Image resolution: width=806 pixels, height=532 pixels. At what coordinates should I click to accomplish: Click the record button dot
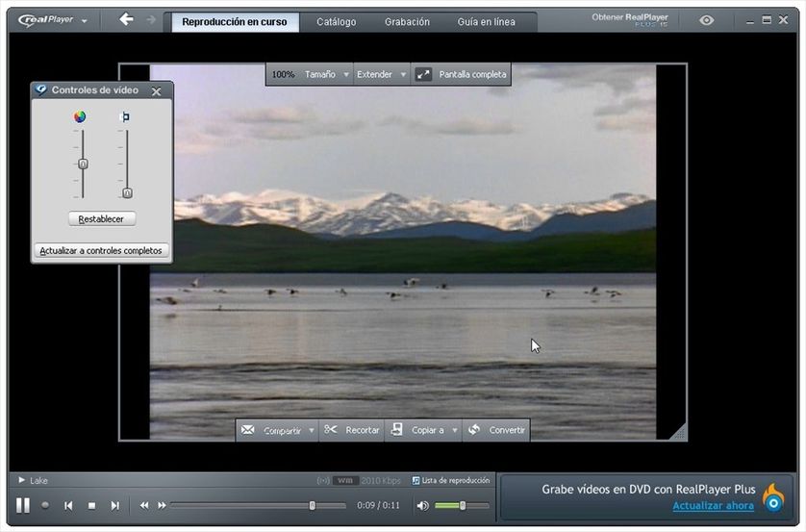coord(45,505)
